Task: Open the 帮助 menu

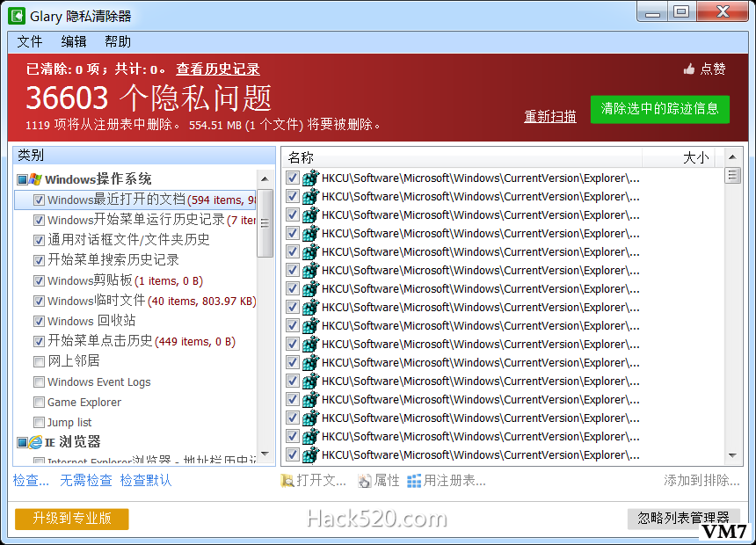Action: click(x=118, y=41)
